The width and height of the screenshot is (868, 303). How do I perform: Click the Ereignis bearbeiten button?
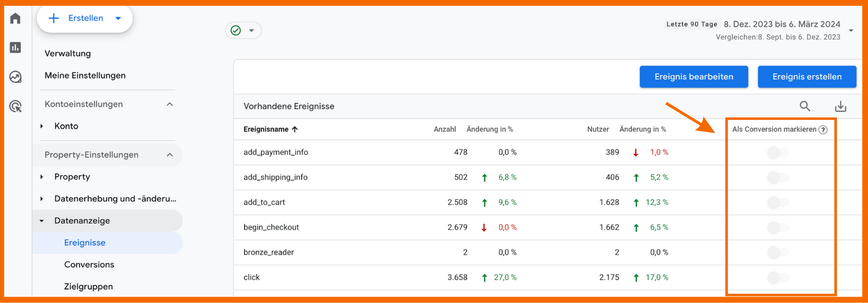(693, 77)
